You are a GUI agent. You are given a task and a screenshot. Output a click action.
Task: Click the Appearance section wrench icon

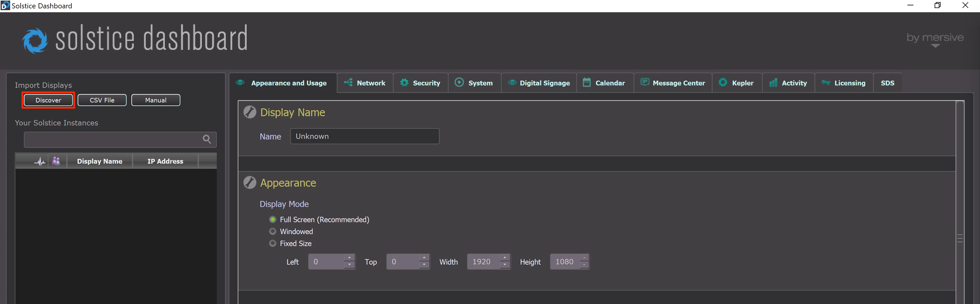(250, 183)
